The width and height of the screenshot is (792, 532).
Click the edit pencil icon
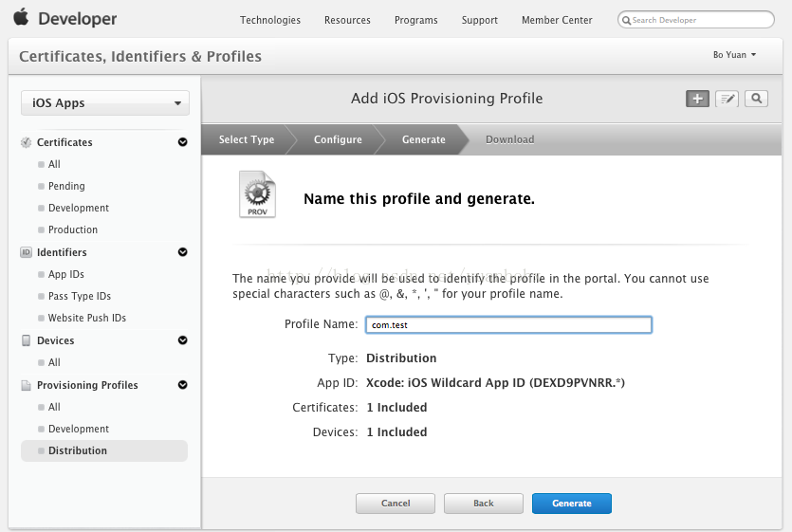pos(727,99)
